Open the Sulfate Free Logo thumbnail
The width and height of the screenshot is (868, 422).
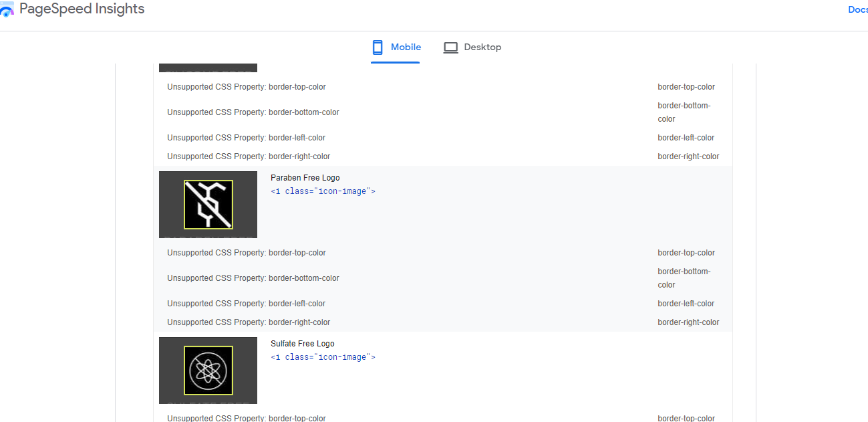(x=208, y=371)
